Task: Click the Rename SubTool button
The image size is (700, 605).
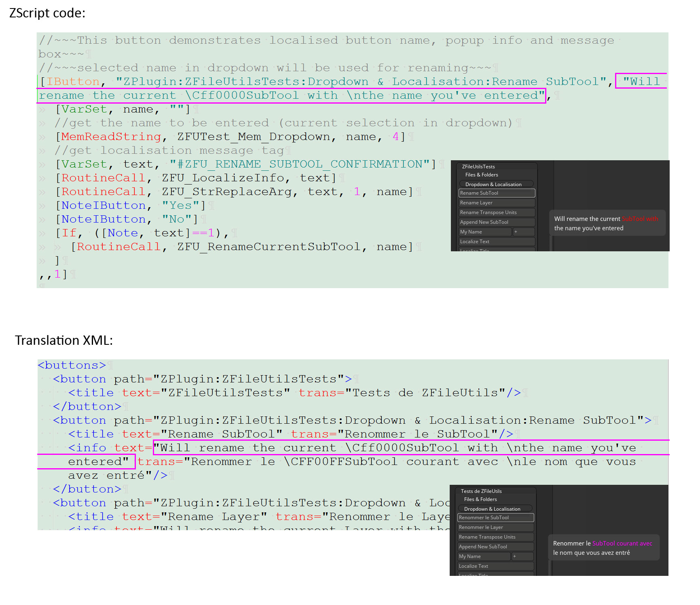Action: [497, 193]
